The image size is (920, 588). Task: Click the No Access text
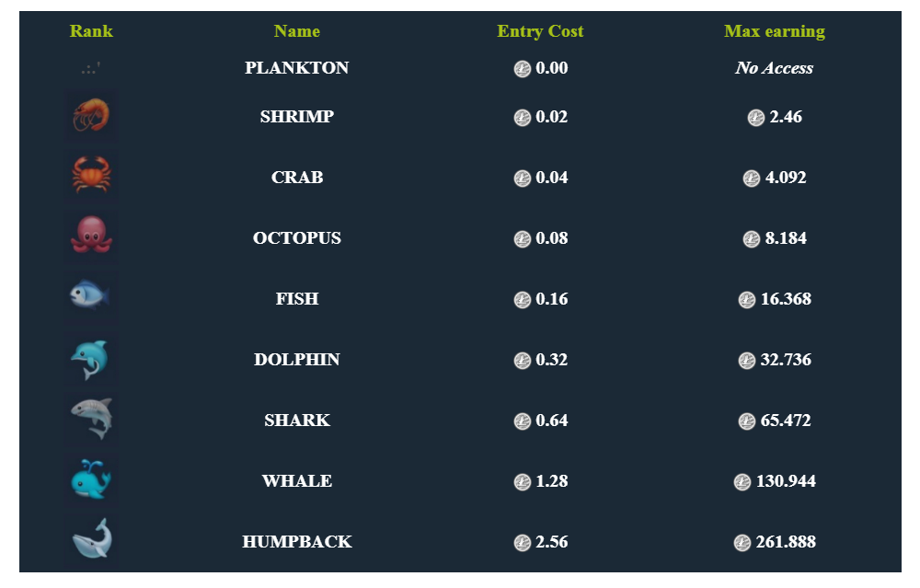775,68
